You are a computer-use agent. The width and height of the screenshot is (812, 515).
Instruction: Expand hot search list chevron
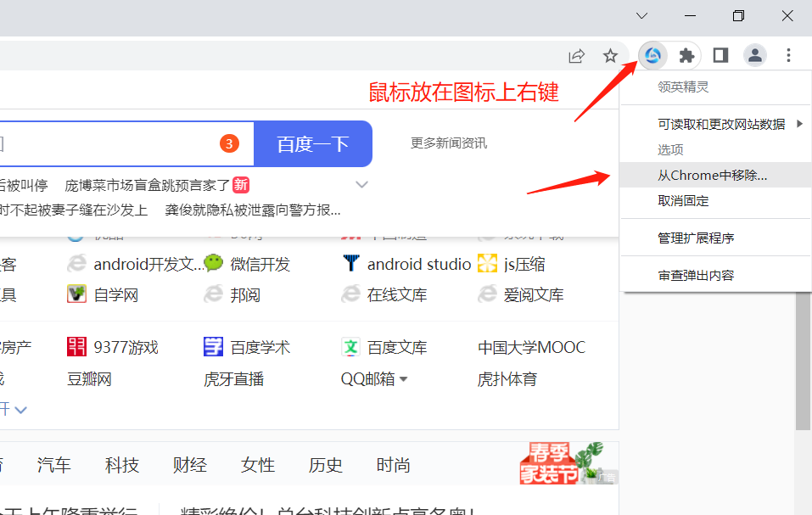[x=362, y=185]
